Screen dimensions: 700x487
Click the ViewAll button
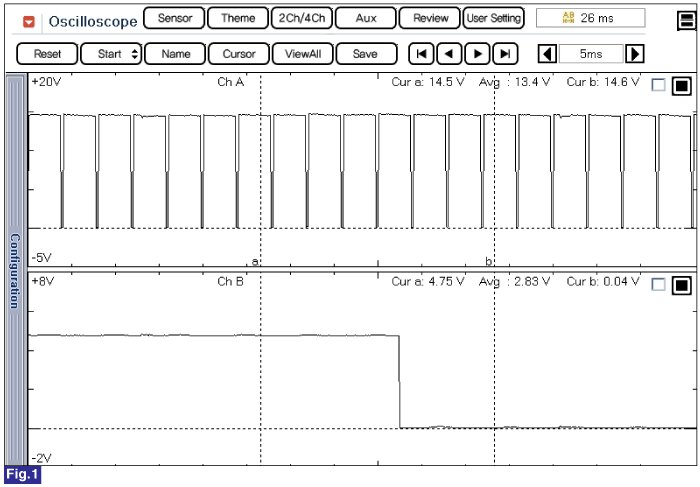pyautogui.click(x=301, y=54)
